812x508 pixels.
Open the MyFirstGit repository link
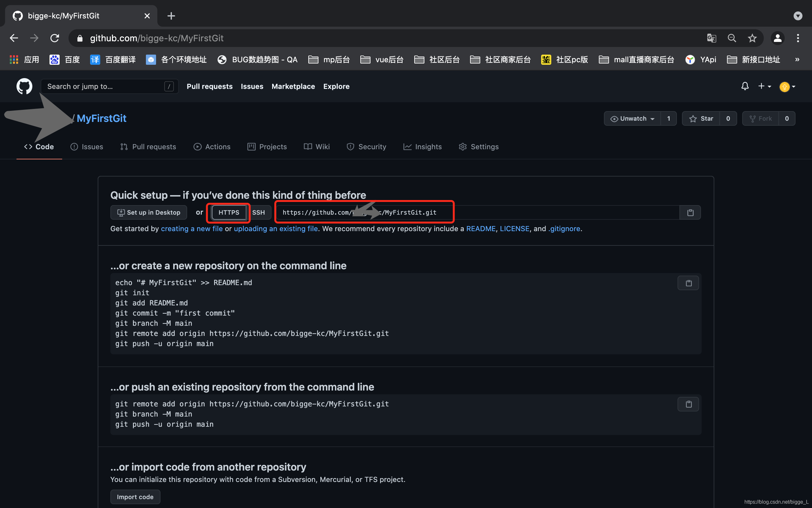point(101,118)
